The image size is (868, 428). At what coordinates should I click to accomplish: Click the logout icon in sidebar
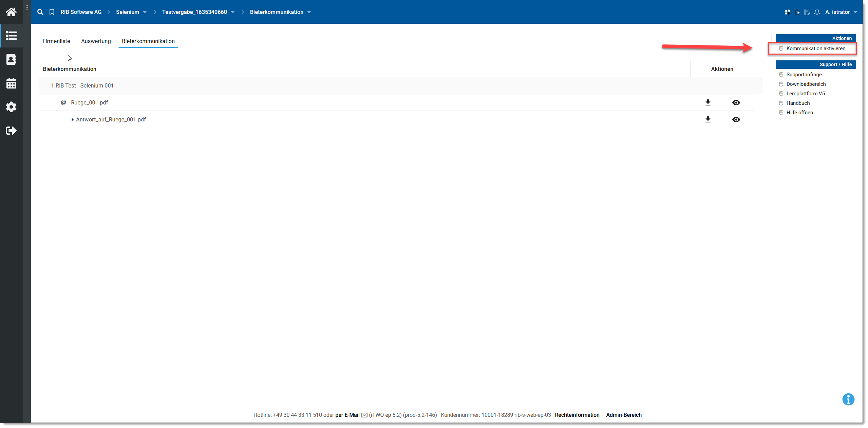11,131
